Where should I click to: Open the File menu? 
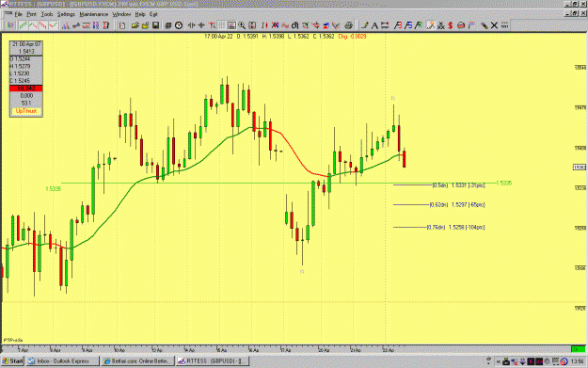click(19, 14)
